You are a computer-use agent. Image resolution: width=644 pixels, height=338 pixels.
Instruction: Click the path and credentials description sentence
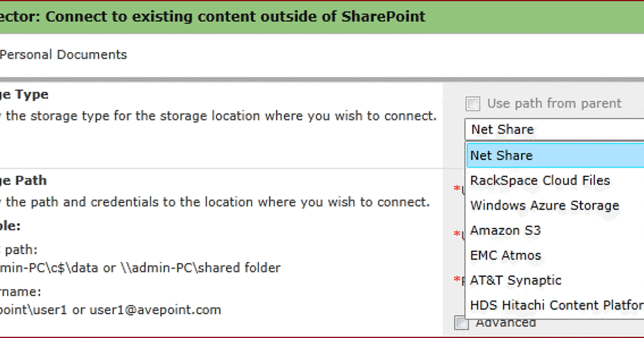coord(215,202)
